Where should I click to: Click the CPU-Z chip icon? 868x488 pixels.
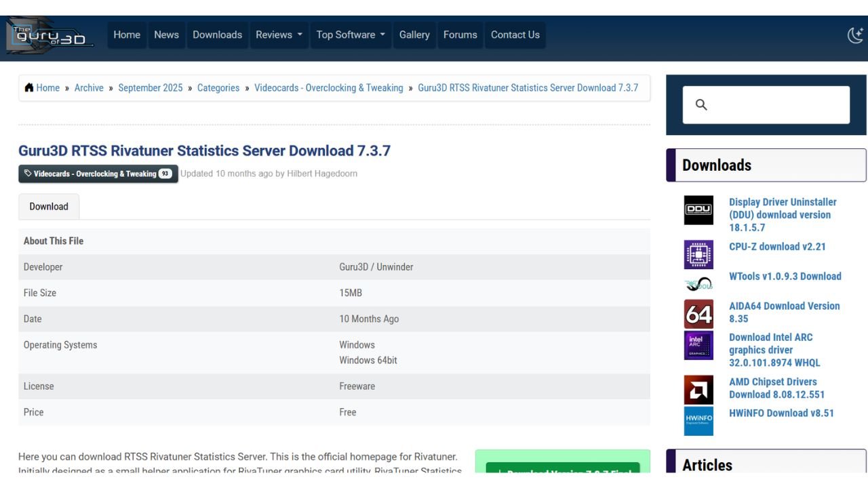coord(698,255)
